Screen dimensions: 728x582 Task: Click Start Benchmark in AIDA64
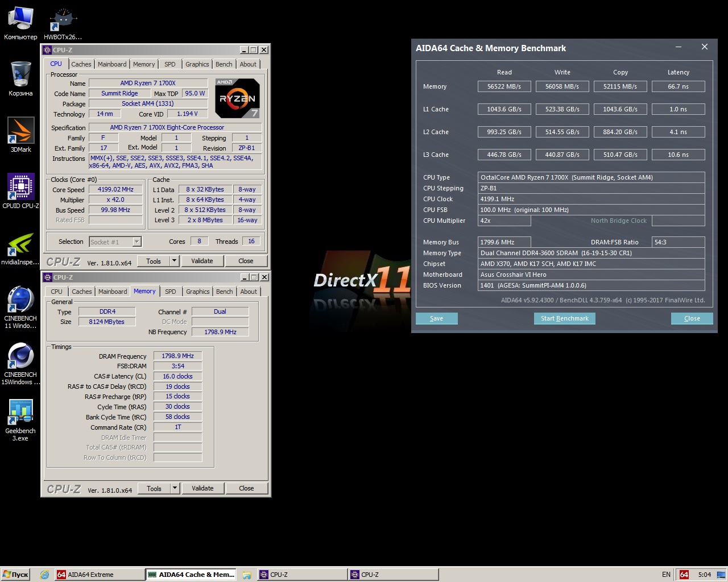[x=565, y=318]
